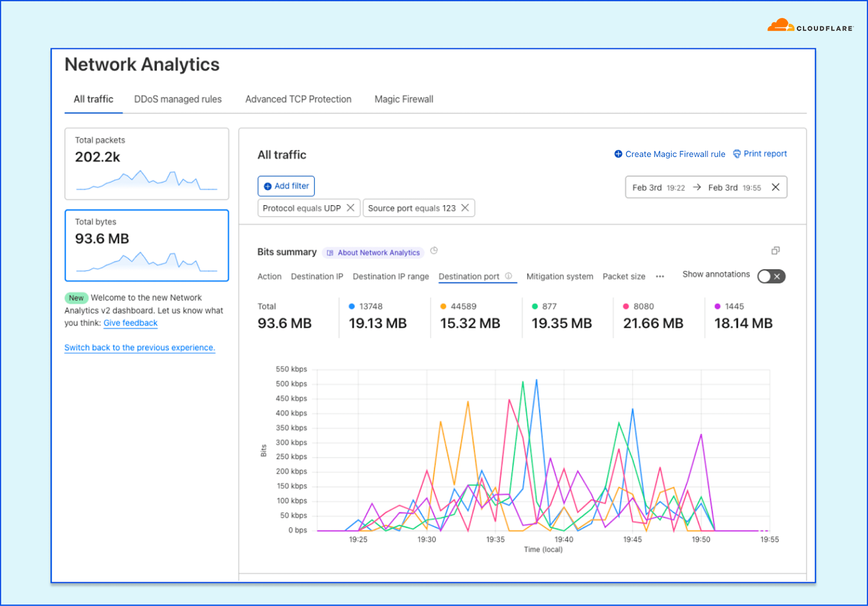Viewport: 868px width, 606px height.
Task: Open the Magic Firewall tab
Action: tap(404, 99)
